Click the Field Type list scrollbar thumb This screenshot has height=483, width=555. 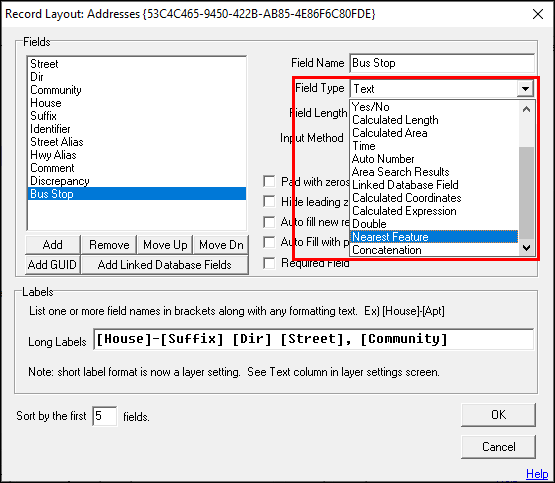point(526,193)
